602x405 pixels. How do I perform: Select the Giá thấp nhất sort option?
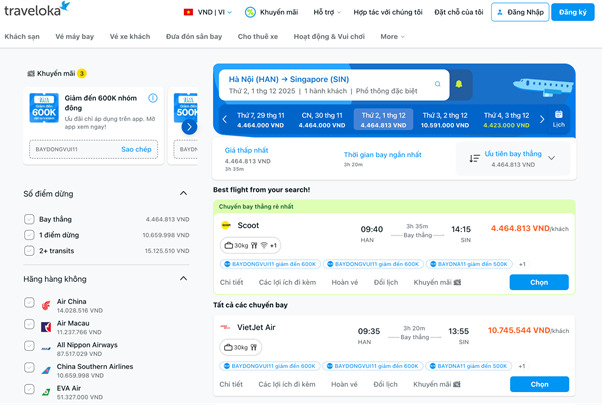click(248, 159)
